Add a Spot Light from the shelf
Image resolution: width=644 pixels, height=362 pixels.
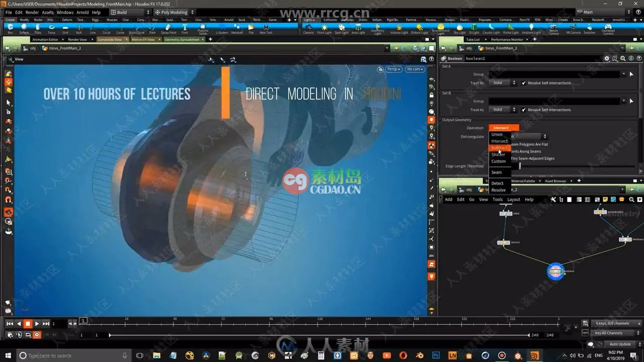coord(341,29)
